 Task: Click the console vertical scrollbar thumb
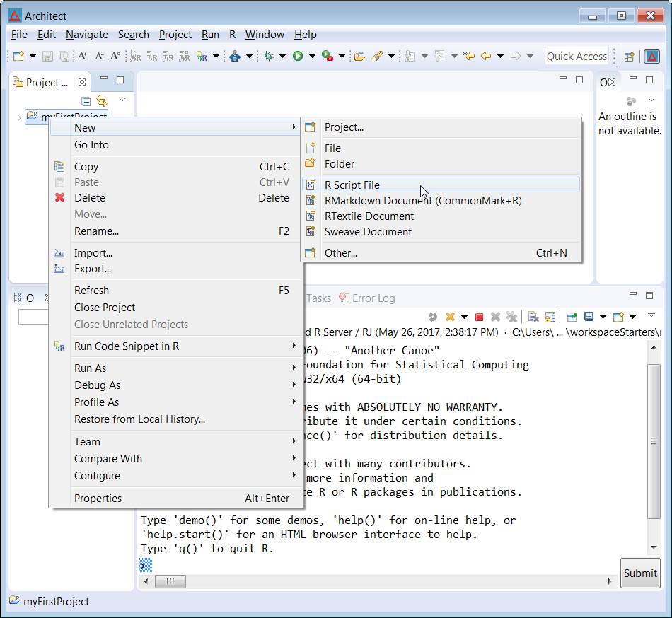pos(654,441)
